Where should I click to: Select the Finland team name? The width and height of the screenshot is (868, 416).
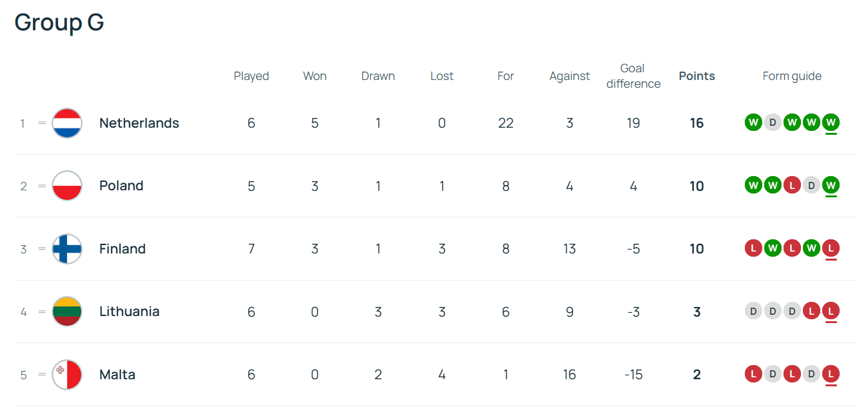coord(123,249)
